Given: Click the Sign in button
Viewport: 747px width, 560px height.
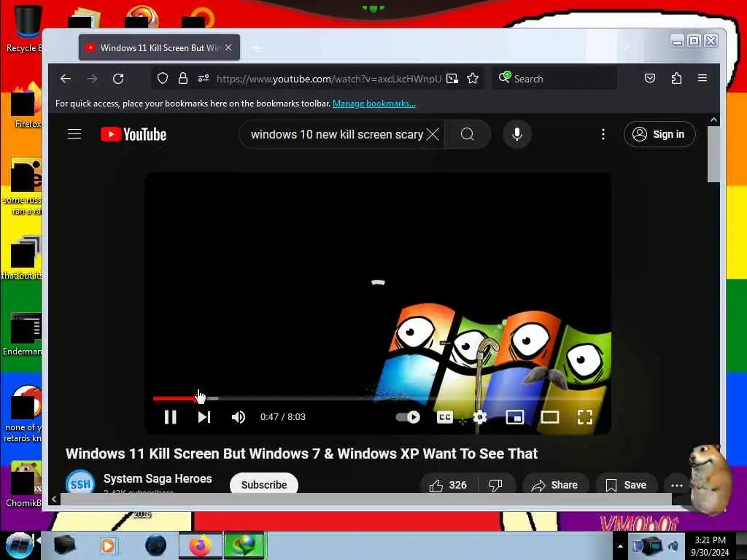Looking at the screenshot, I should coord(659,134).
